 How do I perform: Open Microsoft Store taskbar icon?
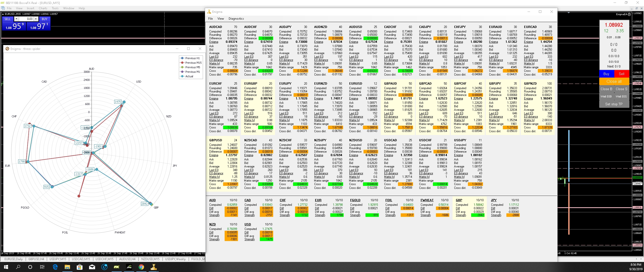[79, 267]
